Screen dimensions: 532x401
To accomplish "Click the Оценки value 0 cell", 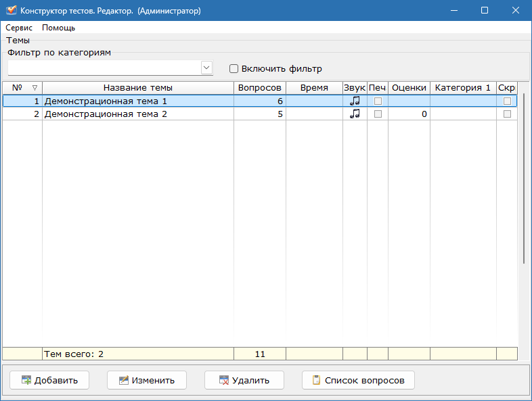I will (x=409, y=114).
